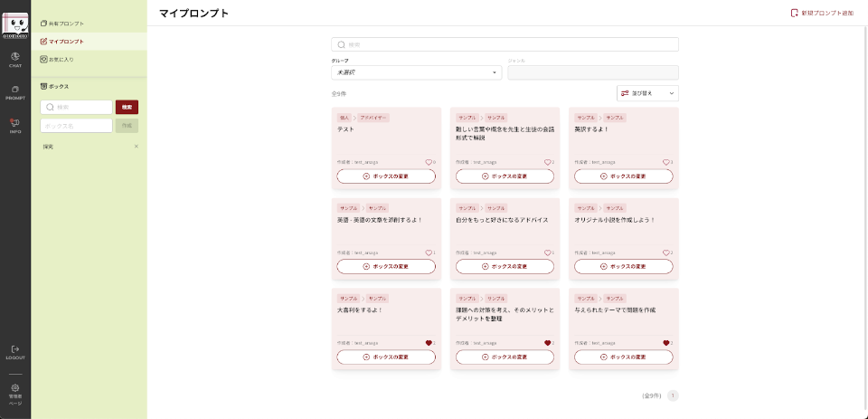The image size is (868, 419).
Task: Open the オリジナル小説を作成しよう！ card title
Action: pyautogui.click(x=615, y=220)
